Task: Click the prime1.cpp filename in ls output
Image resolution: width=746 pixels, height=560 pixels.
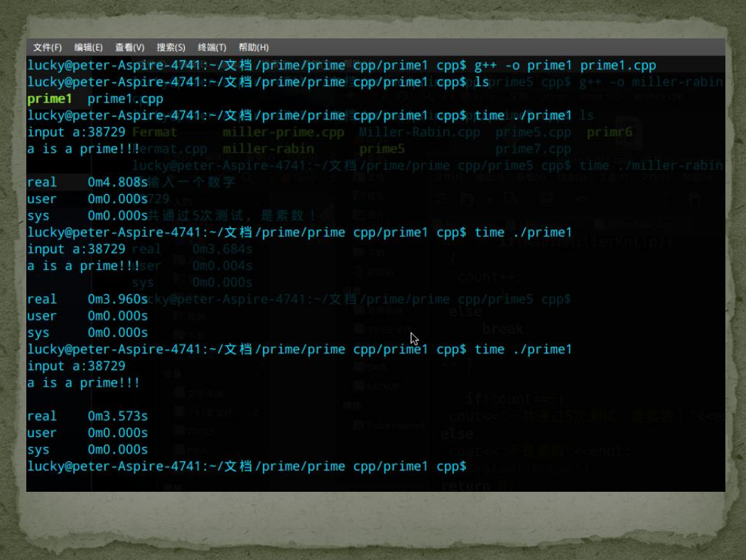Action: click(125, 99)
